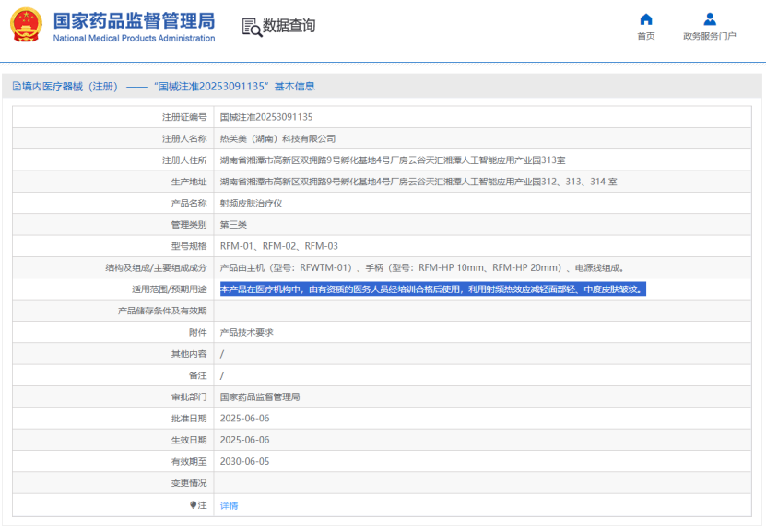The width and height of the screenshot is (766, 532).
Task: Click registration number value 国械注准20253091135 in table
Action: 265,117
